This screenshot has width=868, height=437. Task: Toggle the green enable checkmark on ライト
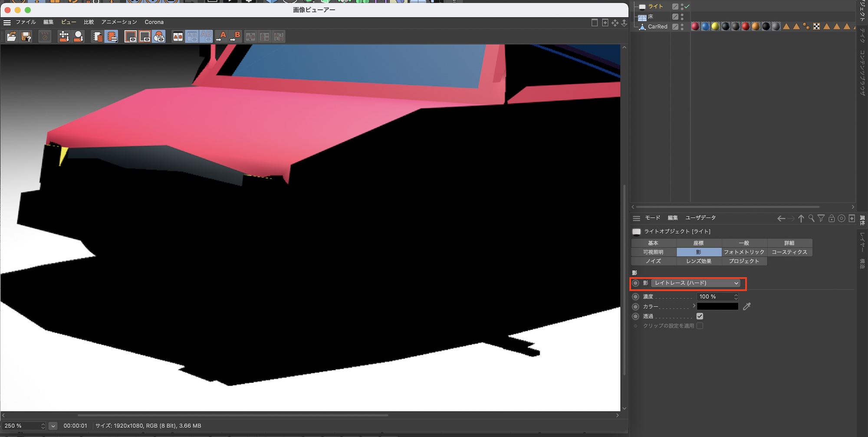687,7
